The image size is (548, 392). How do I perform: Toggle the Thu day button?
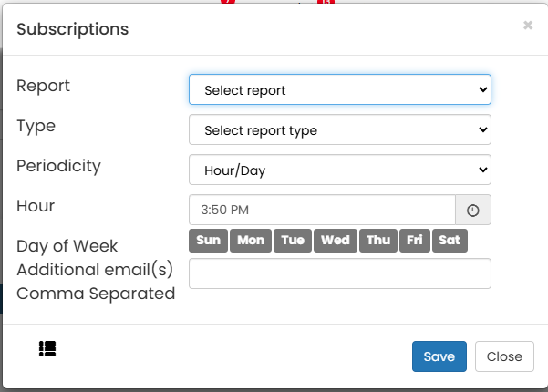[x=378, y=241]
